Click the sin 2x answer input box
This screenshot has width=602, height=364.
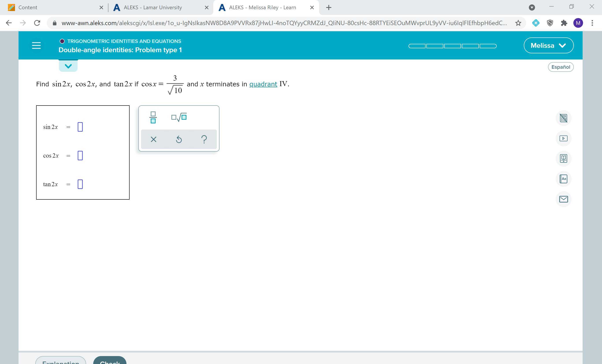(80, 127)
